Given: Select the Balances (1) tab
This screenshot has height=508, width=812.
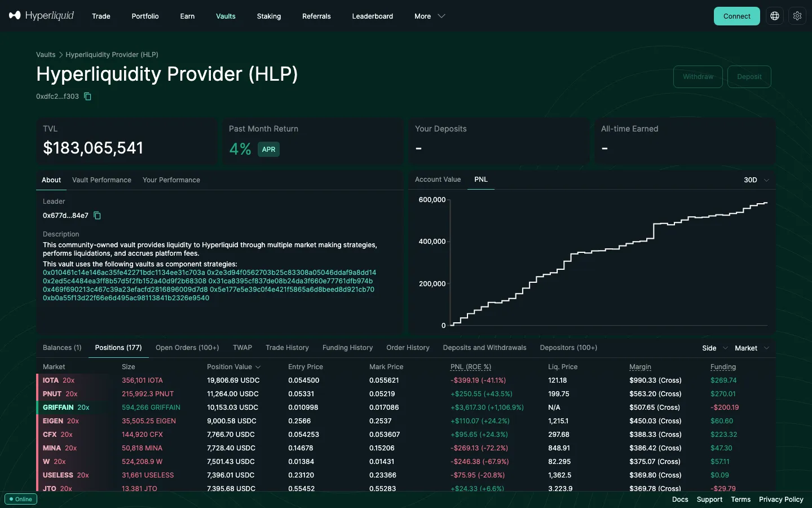Looking at the screenshot, I should click(62, 348).
